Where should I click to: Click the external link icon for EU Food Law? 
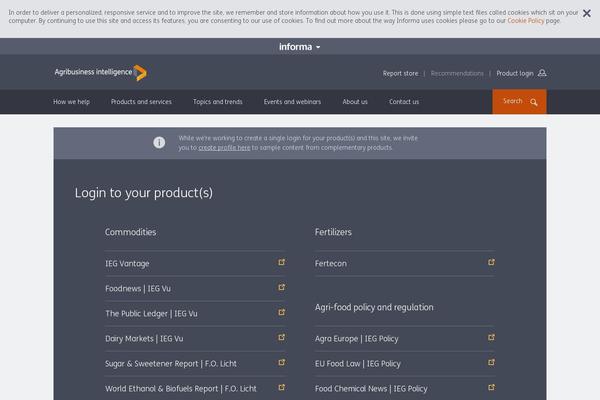coord(491,362)
